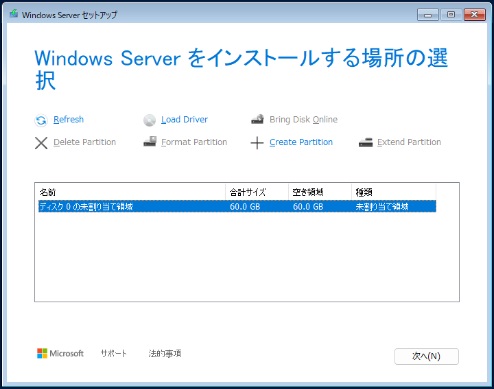Click the Create Partition plus icon
The image size is (494, 389).
(257, 143)
